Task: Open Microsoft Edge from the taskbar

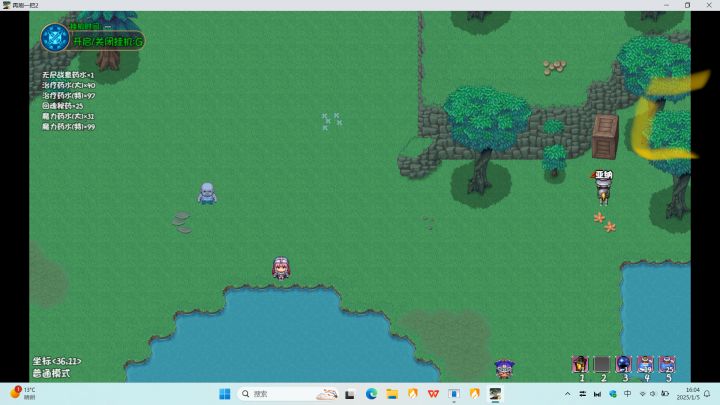Action: point(371,394)
